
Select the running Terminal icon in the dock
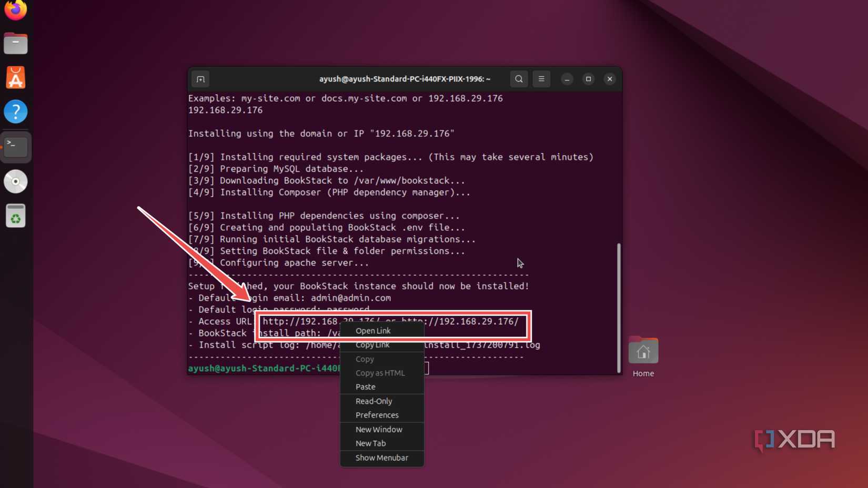(16, 147)
